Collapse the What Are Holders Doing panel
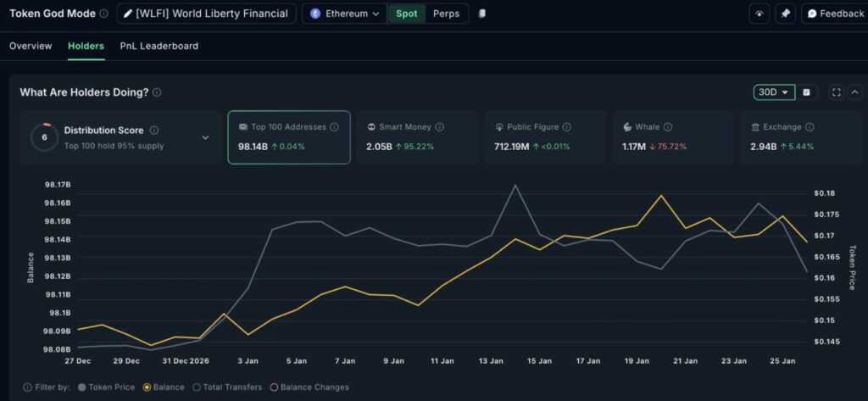This screenshot has height=401, width=868. [854, 92]
